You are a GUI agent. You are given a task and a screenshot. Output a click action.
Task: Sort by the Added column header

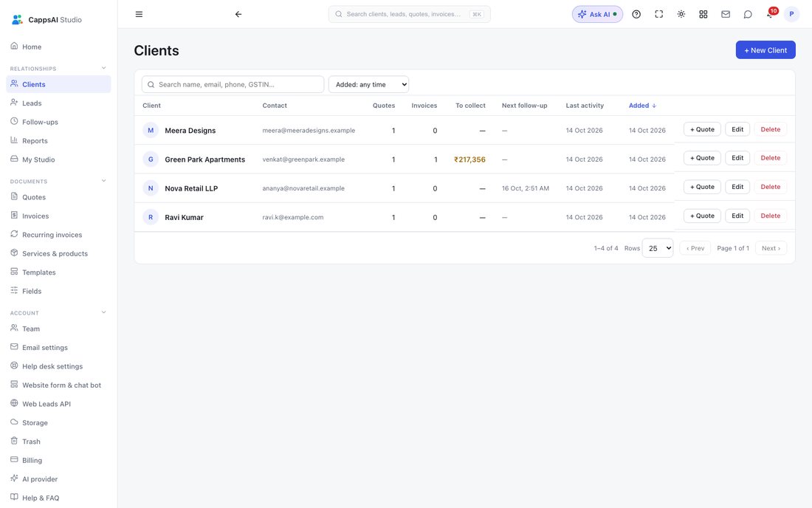coord(642,106)
